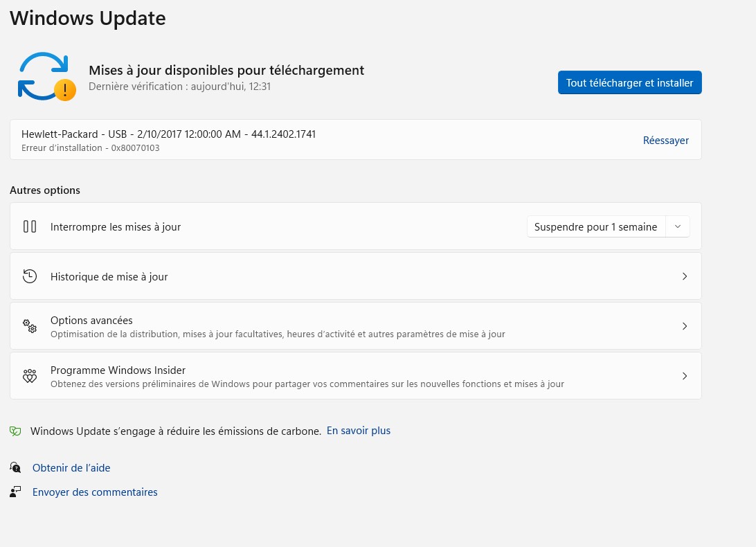The width and height of the screenshot is (756, 547).
Task: Click Tout télécharger et installer button
Action: (x=630, y=82)
